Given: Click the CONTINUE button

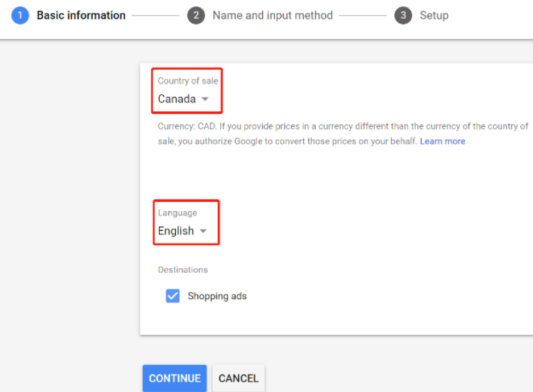Looking at the screenshot, I should pyautogui.click(x=175, y=378).
